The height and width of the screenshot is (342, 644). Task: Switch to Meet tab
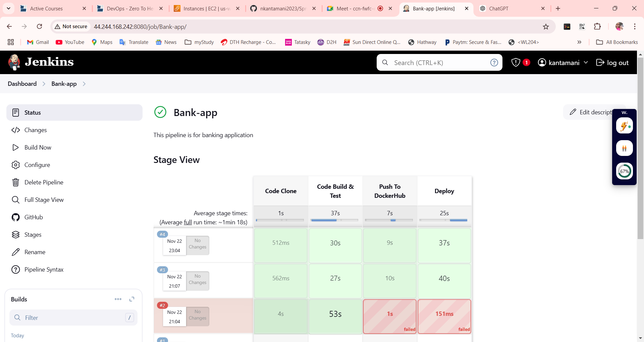[x=359, y=9]
